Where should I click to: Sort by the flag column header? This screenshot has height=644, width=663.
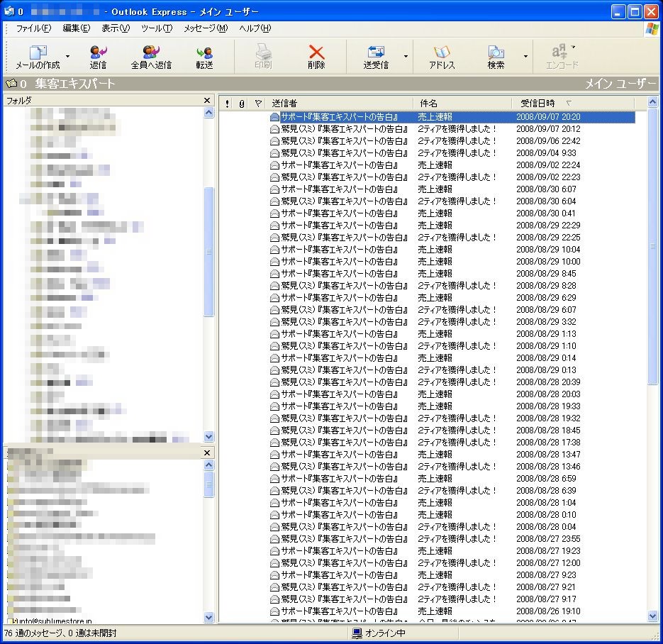(258, 103)
